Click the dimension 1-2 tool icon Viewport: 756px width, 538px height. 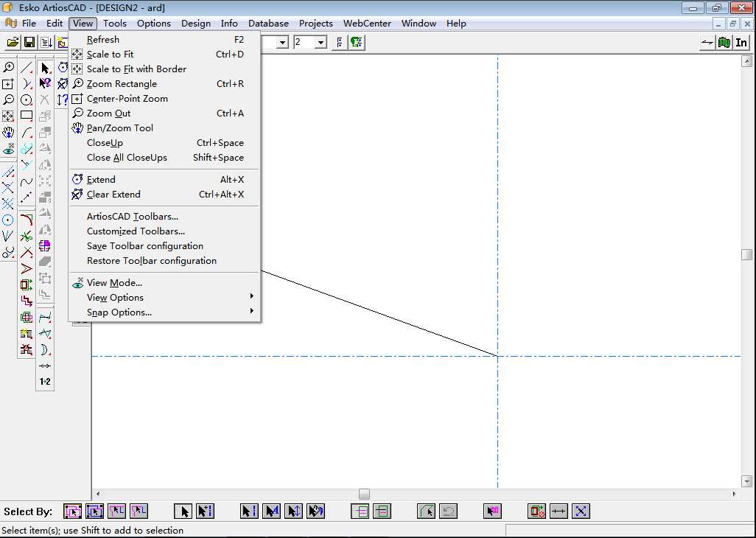(45, 382)
